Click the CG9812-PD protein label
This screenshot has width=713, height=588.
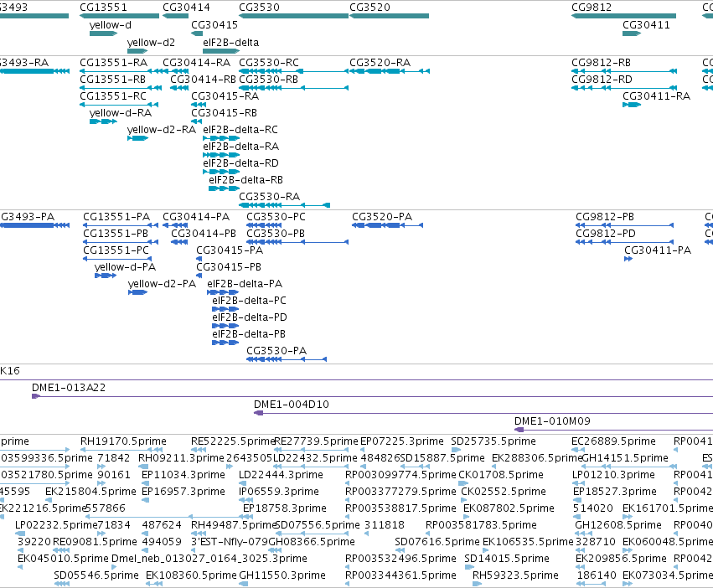605,234
